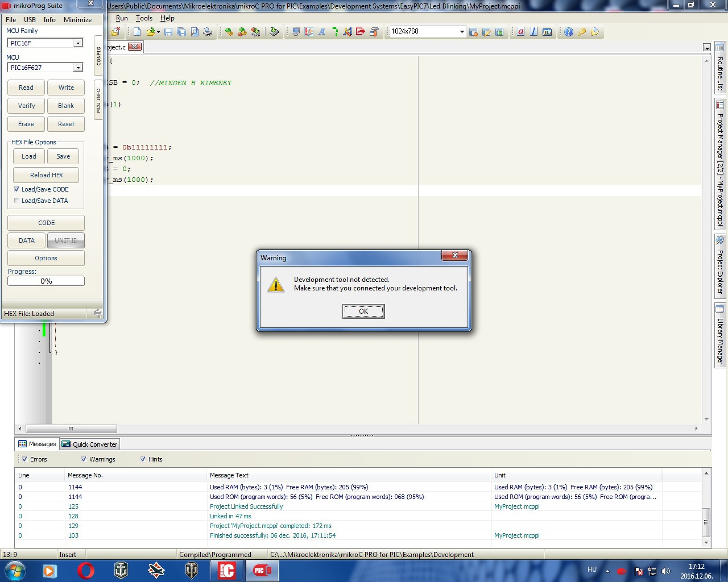Toggle Errors filter checkbox in Messages
The width and height of the screenshot is (728, 582).
(x=24, y=459)
